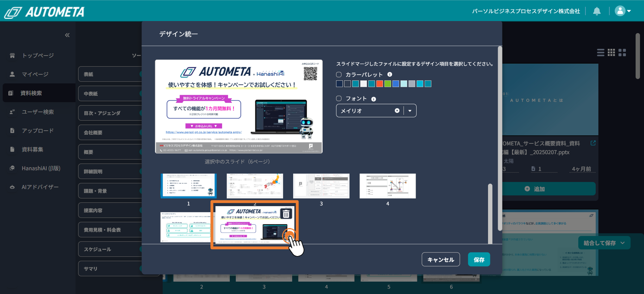Enable the フォント checkbox
This screenshot has width=644, height=294.
(339, 98)
